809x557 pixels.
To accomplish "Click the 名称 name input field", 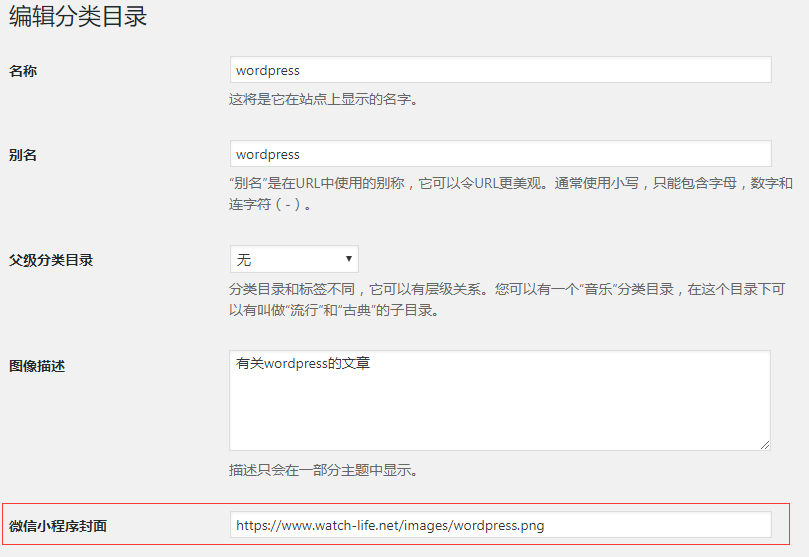I will click(500, 70).
